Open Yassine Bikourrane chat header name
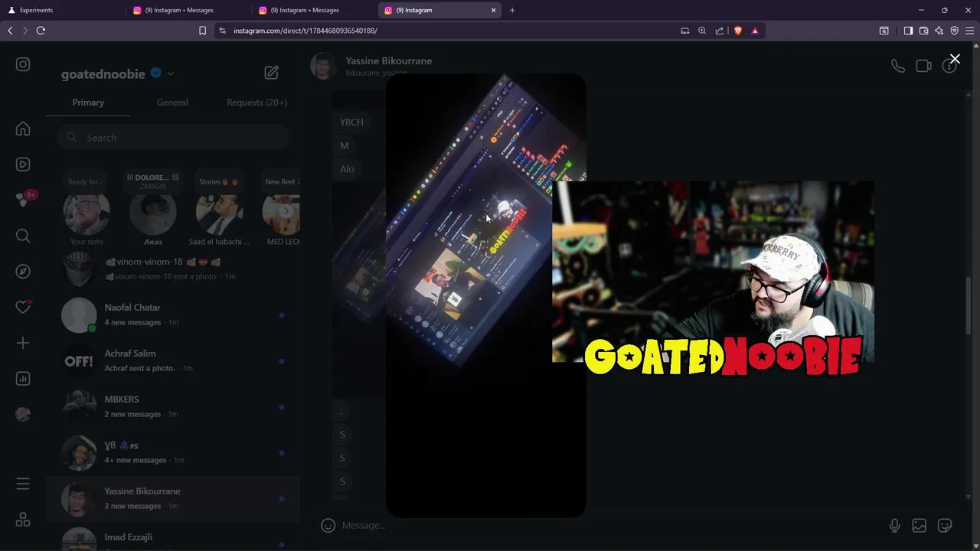This screenshot has height=551, width=980. click(x=388, y=60)
